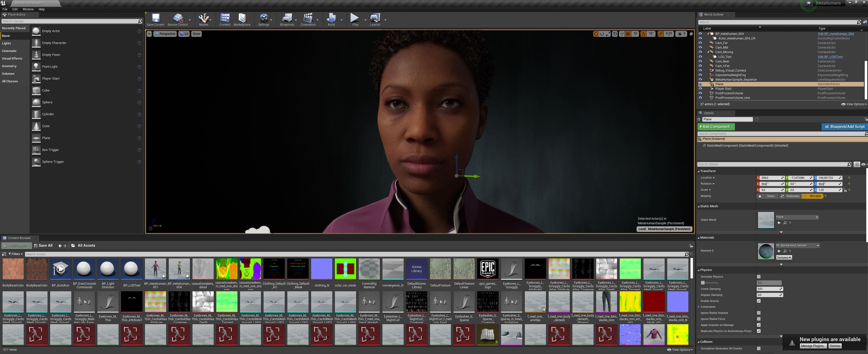
Task: Open Source Control from toolbar
Action: pyautogui.click(x=178, y=18)
